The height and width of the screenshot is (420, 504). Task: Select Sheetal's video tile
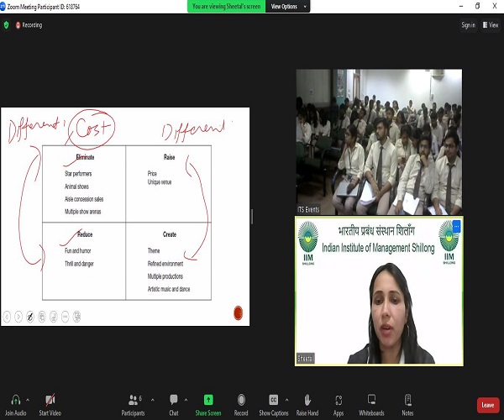[379, 291]
